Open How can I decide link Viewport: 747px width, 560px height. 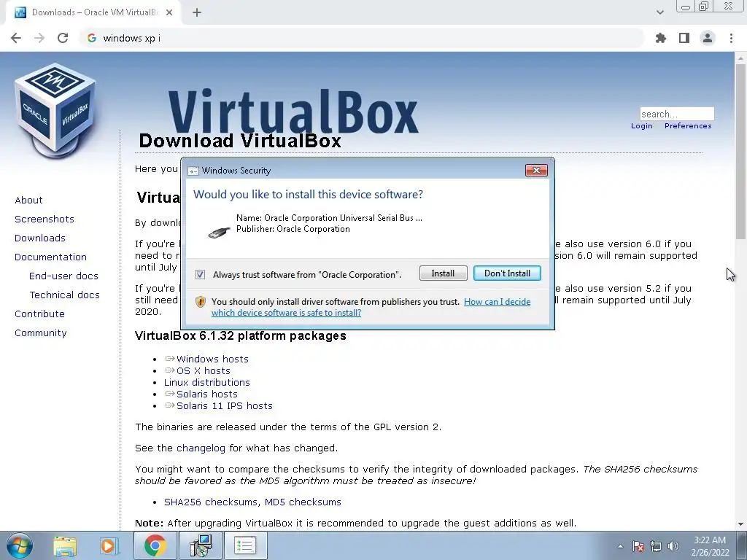tap(371, 307)
